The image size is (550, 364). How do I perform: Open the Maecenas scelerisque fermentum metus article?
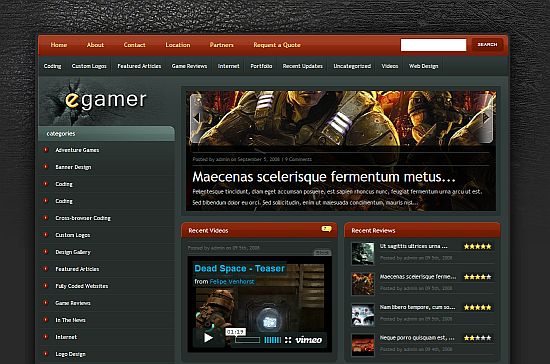tap(324, 177)
